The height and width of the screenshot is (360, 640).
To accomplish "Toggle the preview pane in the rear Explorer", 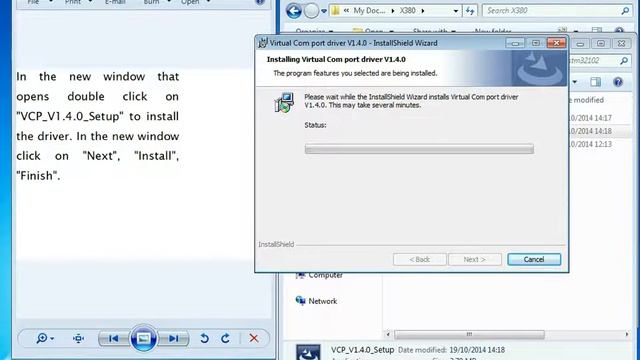I will (596, 82).
